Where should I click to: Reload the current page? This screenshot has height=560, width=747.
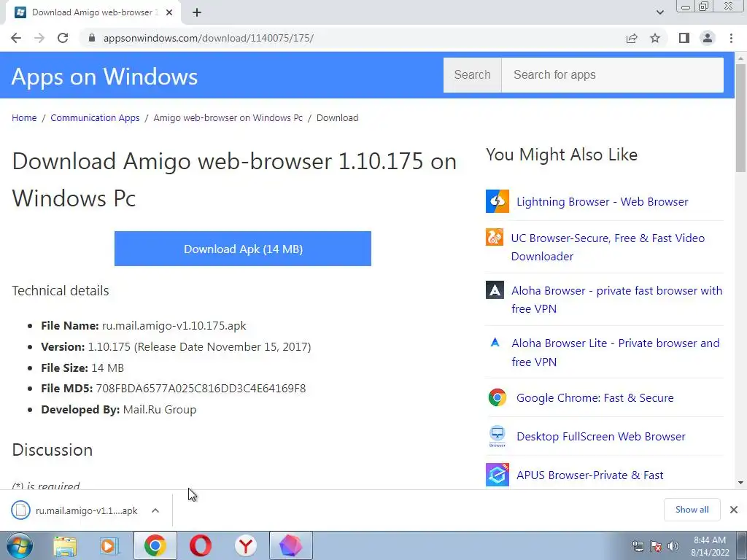(x=63, y=38)
